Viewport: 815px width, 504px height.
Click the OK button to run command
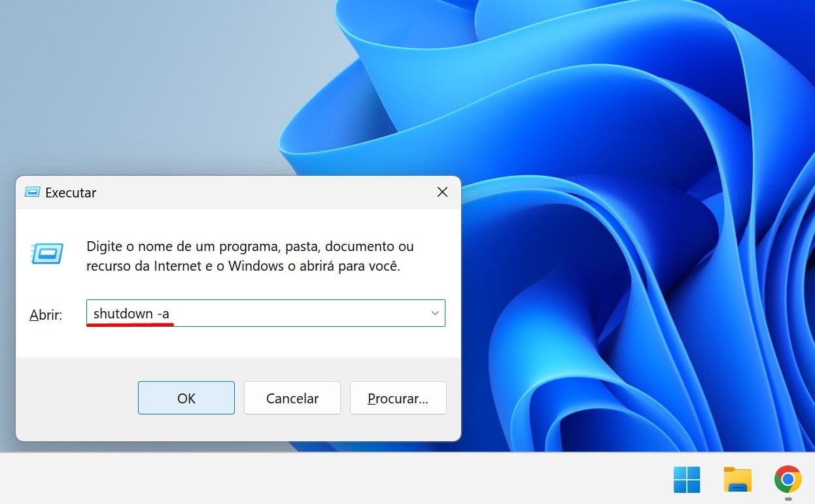[x=186, y=398]
